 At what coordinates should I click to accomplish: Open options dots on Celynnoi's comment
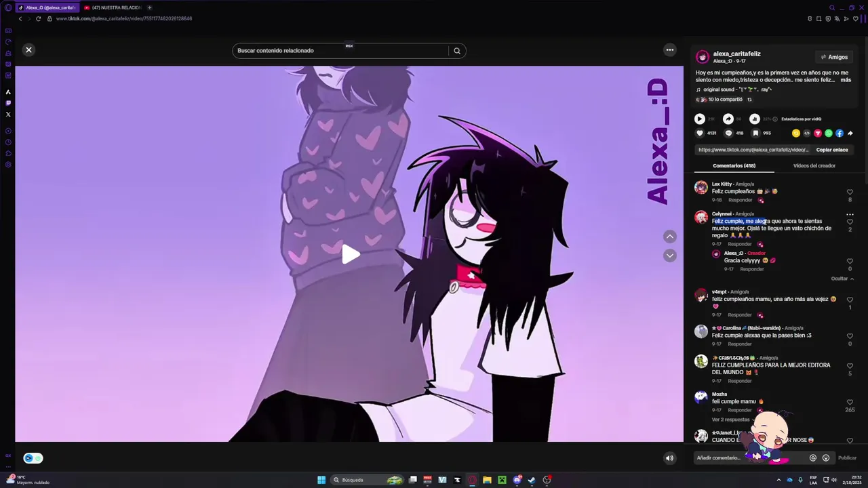click(x=850, y=214)
